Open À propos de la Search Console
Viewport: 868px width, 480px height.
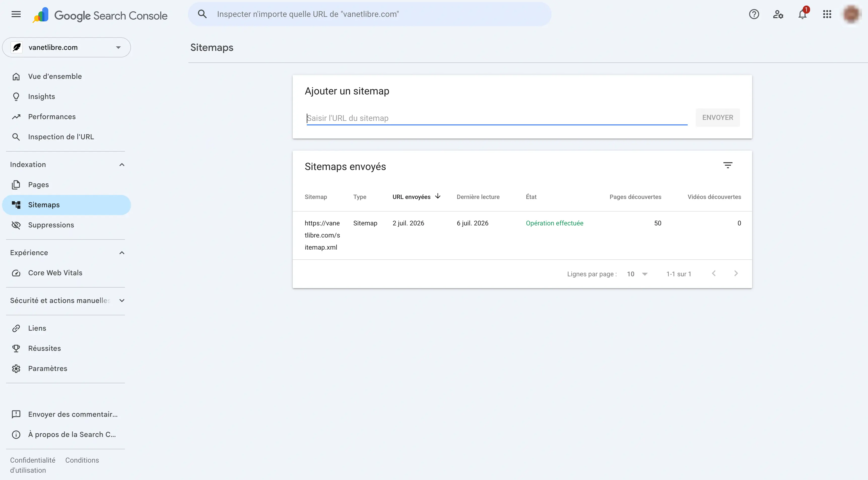[x=66, y=434]
